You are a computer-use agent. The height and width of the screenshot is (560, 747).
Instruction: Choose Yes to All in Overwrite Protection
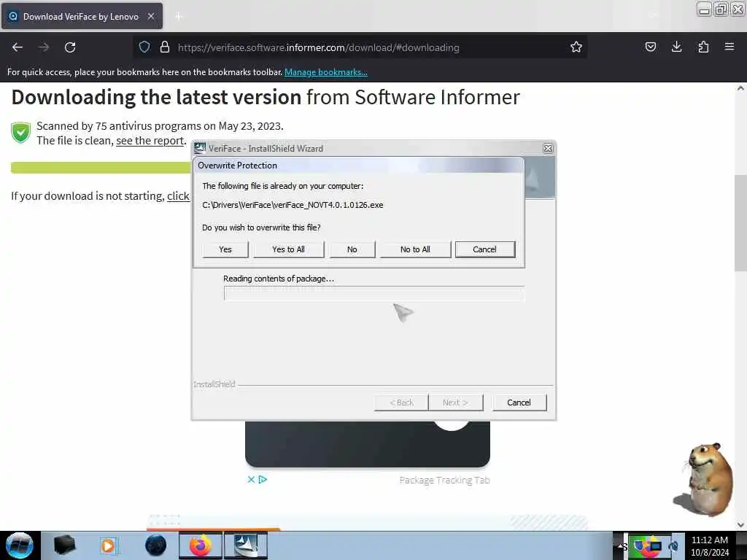(288, 249)
